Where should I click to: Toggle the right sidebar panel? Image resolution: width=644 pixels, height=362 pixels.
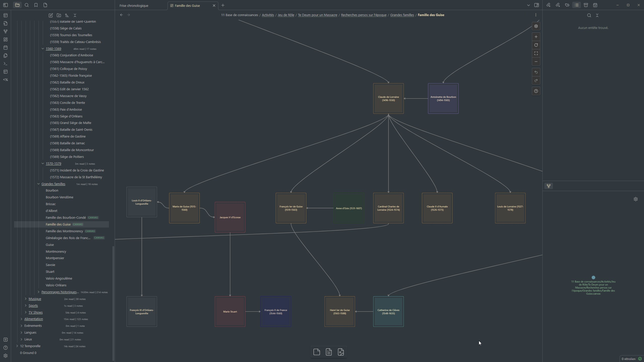(536, 5)
